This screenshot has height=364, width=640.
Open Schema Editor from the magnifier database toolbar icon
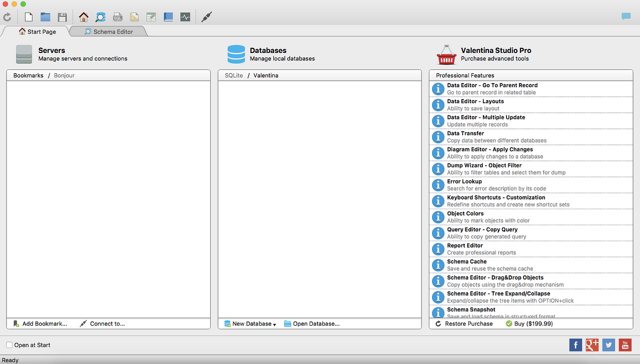pos(100,17)
